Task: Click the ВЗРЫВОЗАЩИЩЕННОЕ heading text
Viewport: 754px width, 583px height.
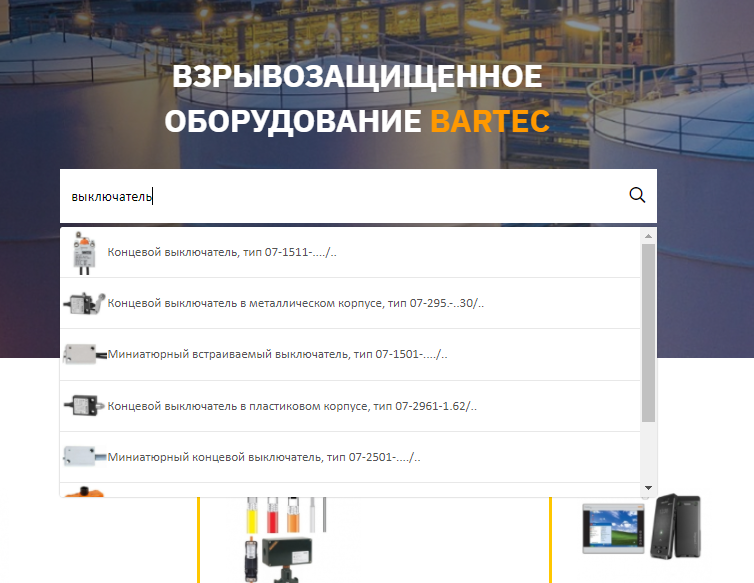Action: [357, 76]
